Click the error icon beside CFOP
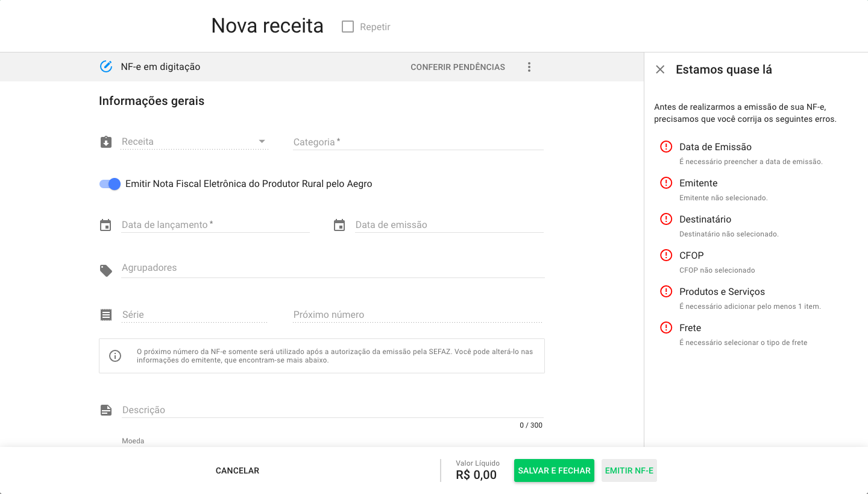Screen dimensions: 868x494 [666, 255]
